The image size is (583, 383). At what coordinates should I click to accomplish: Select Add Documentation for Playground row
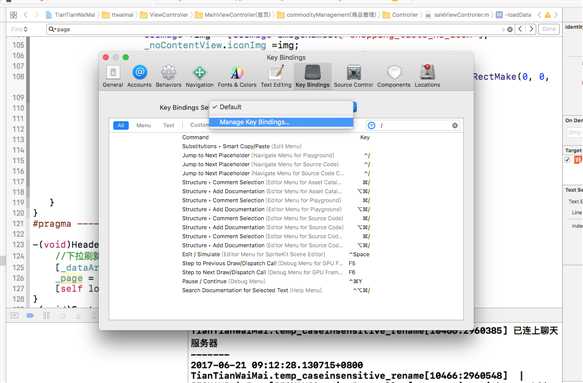[277, 209]
